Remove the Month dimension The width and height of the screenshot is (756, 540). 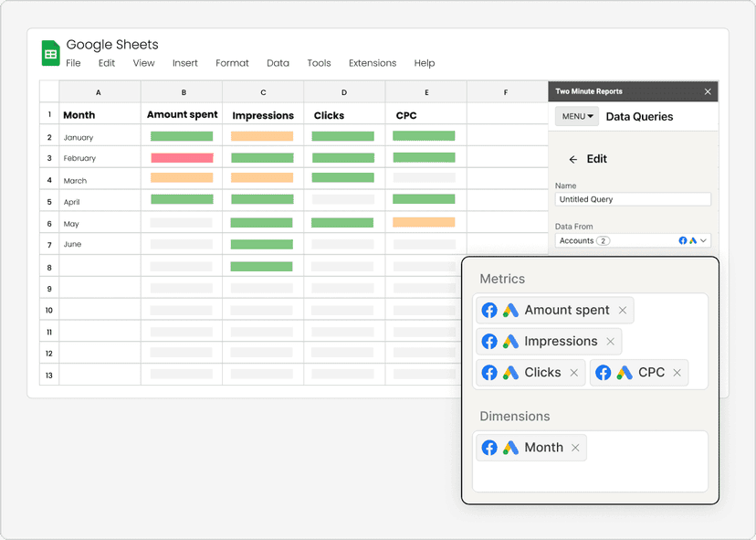tap(575, 448)
